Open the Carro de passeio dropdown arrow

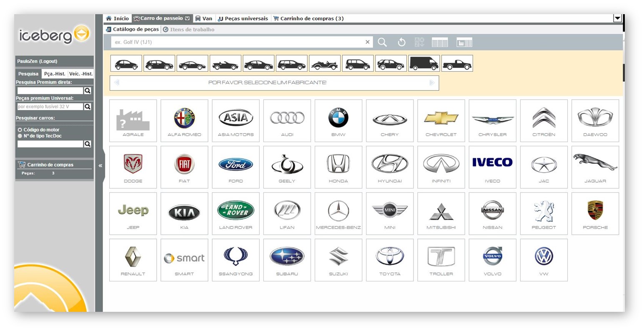coord(187,18)
